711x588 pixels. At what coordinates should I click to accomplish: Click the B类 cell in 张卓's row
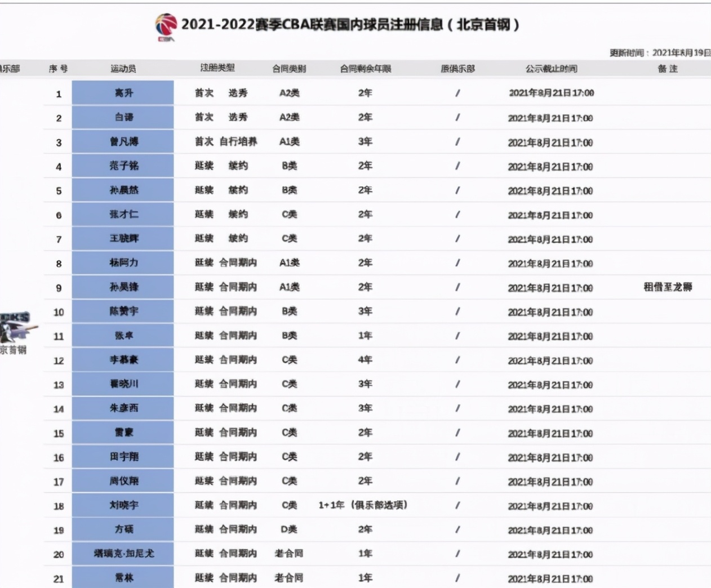290,335
